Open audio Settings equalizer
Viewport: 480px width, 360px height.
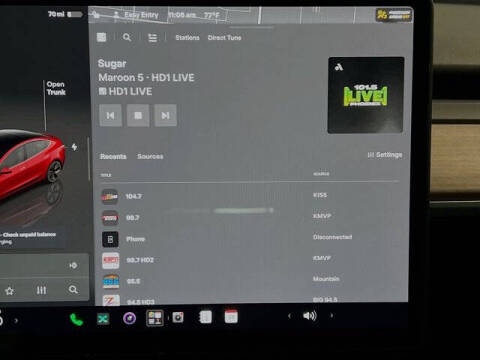(385, 155)
